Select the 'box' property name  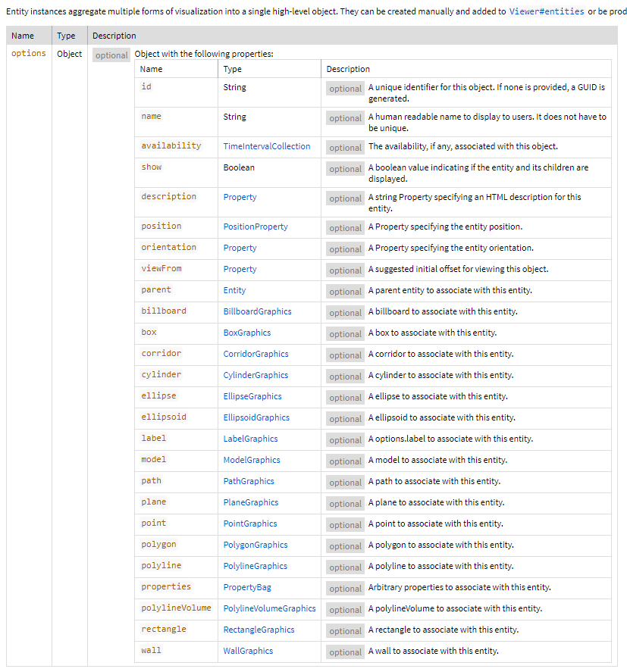pos(149,332)
